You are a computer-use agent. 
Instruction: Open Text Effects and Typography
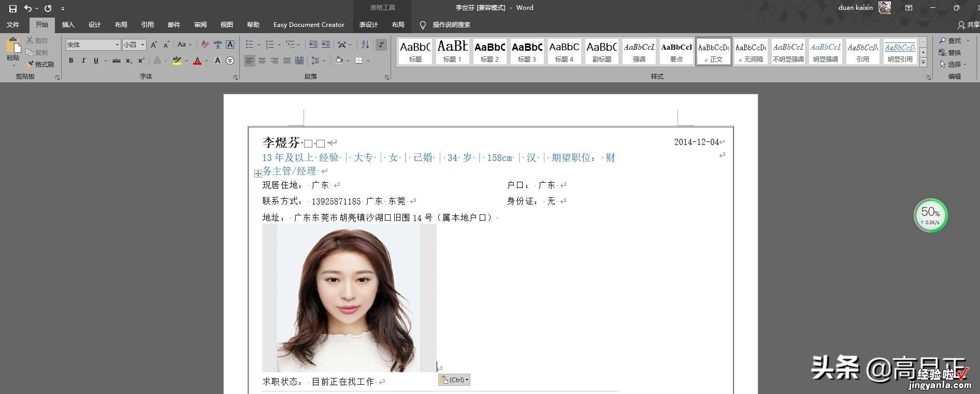pos(157,61)
